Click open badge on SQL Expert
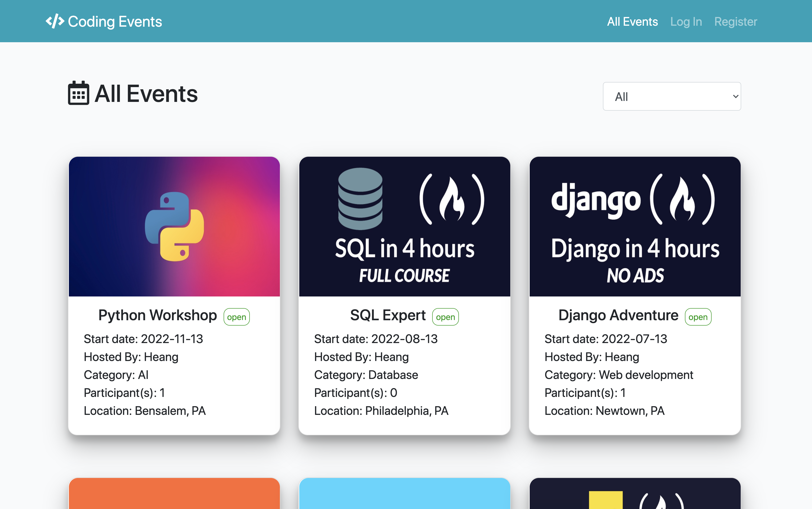Screen dimensions: 812x509 point(445,317)
